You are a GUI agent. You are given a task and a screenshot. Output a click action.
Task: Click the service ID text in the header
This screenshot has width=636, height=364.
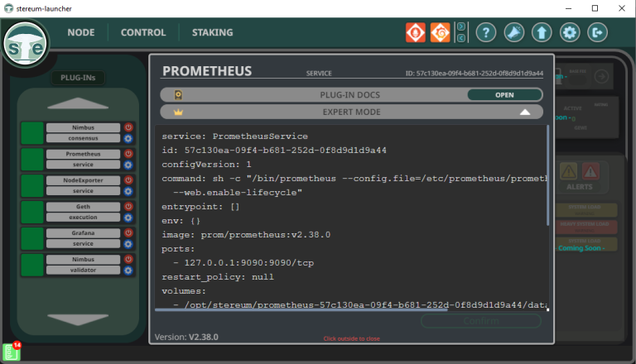coord(475,74)
